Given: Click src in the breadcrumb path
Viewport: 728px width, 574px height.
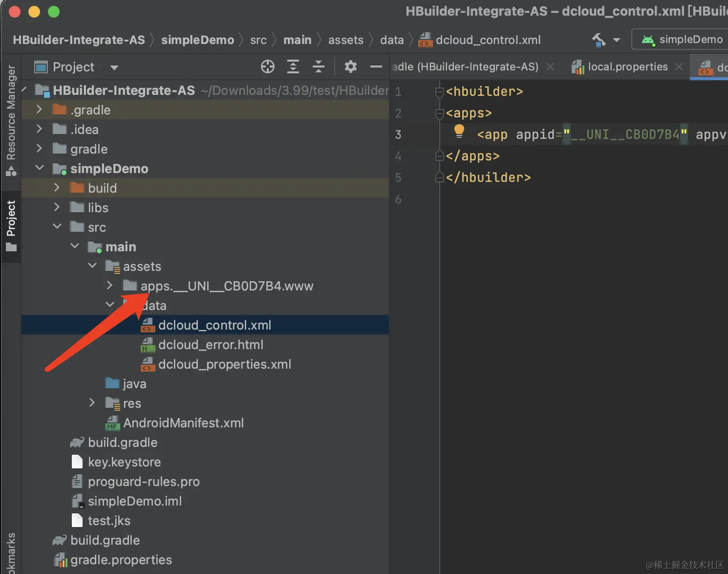Looking at the screenshot, I should [x=258, y=40].
